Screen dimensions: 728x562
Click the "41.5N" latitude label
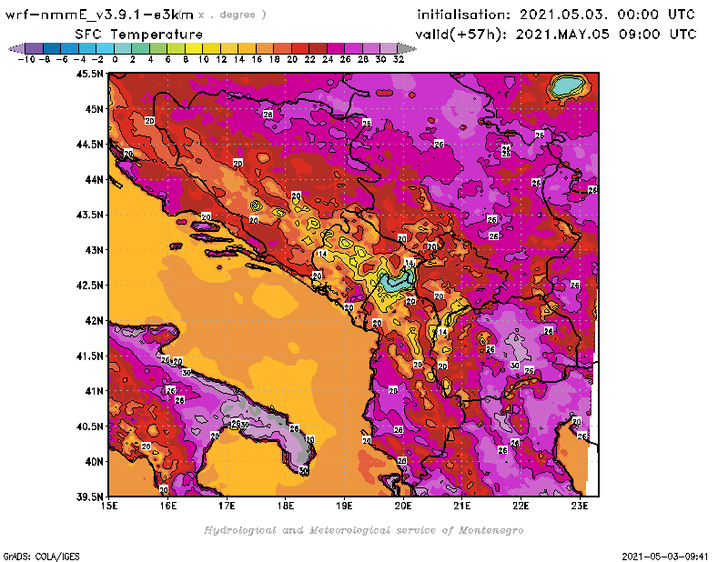tap(89, 356)
